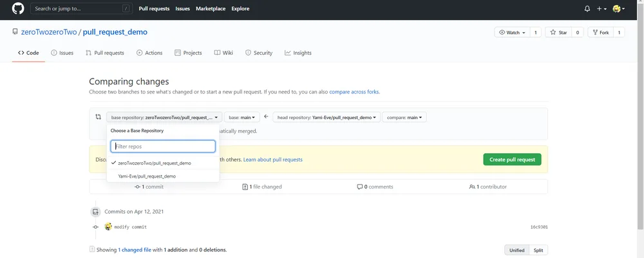
Task: Click the GitHub octocat logo
Action: coord(18,8)
